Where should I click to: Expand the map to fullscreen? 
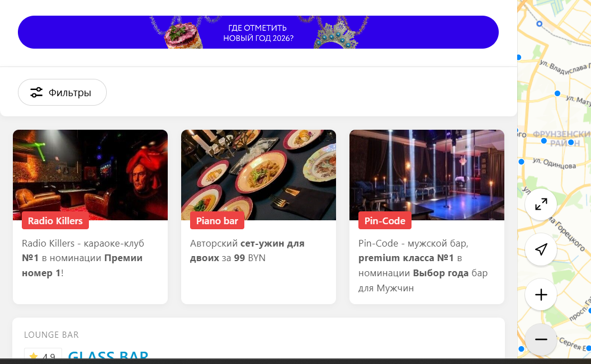coord(541,204)
